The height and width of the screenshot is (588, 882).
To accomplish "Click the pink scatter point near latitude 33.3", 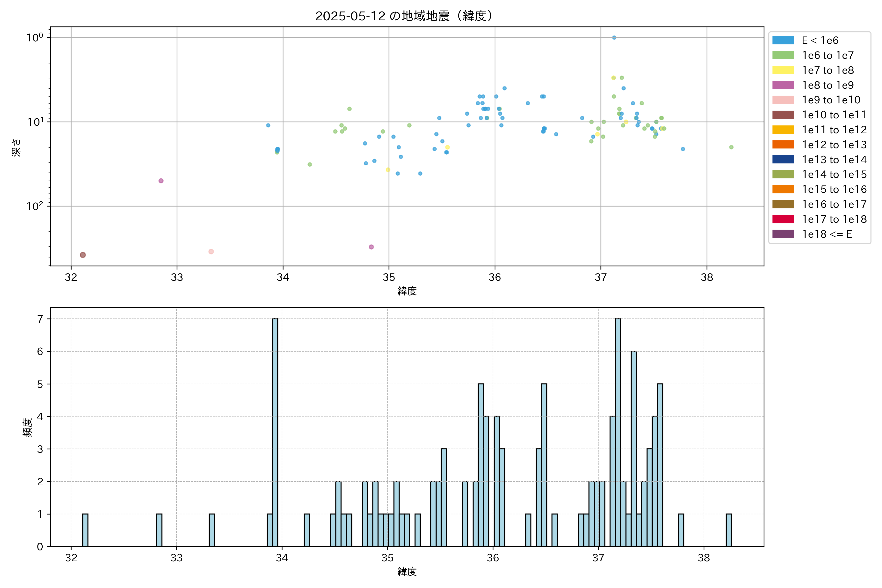I will click(211, 252).
